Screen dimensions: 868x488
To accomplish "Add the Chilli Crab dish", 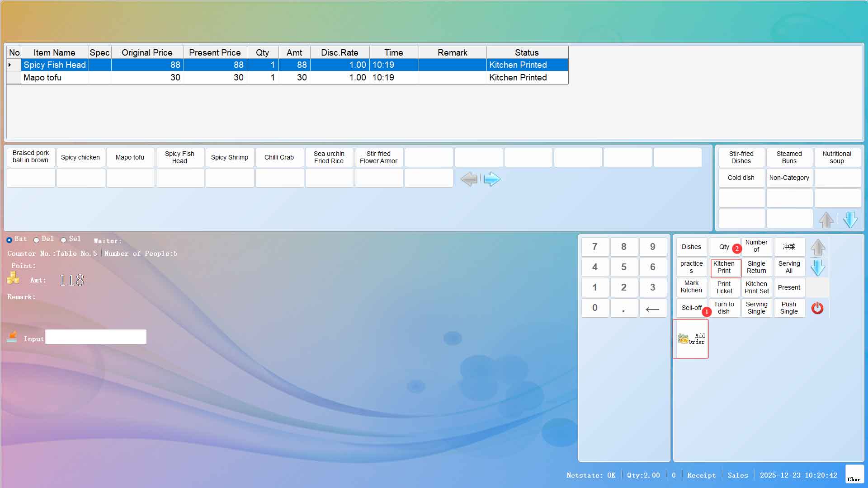I will click(x=279, y=157).
